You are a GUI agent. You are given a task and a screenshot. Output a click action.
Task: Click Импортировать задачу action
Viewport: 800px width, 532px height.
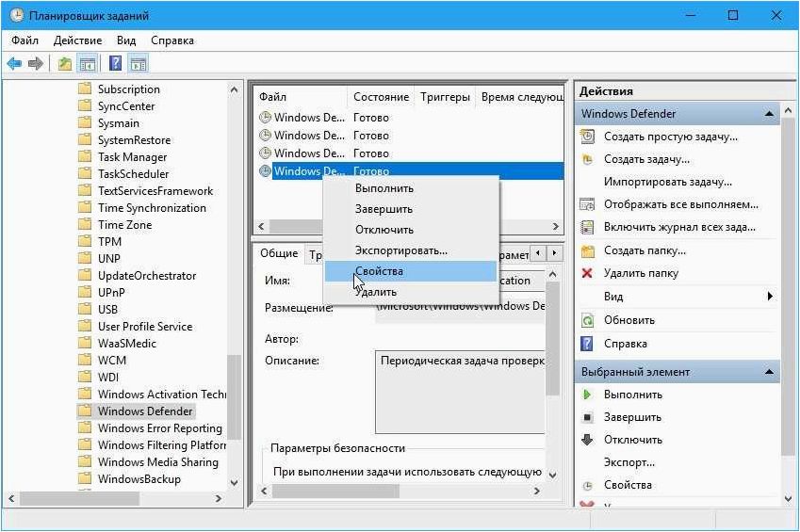click(668, 182)
